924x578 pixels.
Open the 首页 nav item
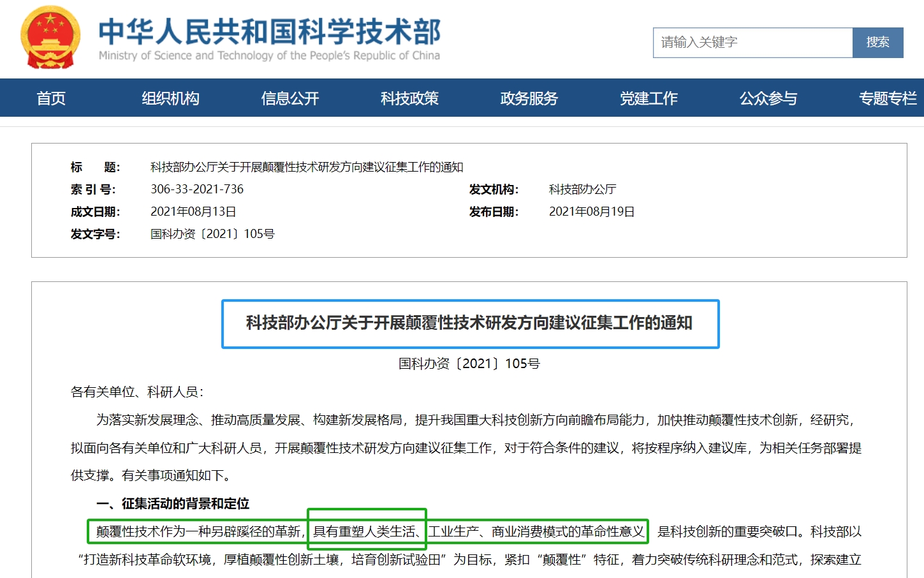click(51, 98)
